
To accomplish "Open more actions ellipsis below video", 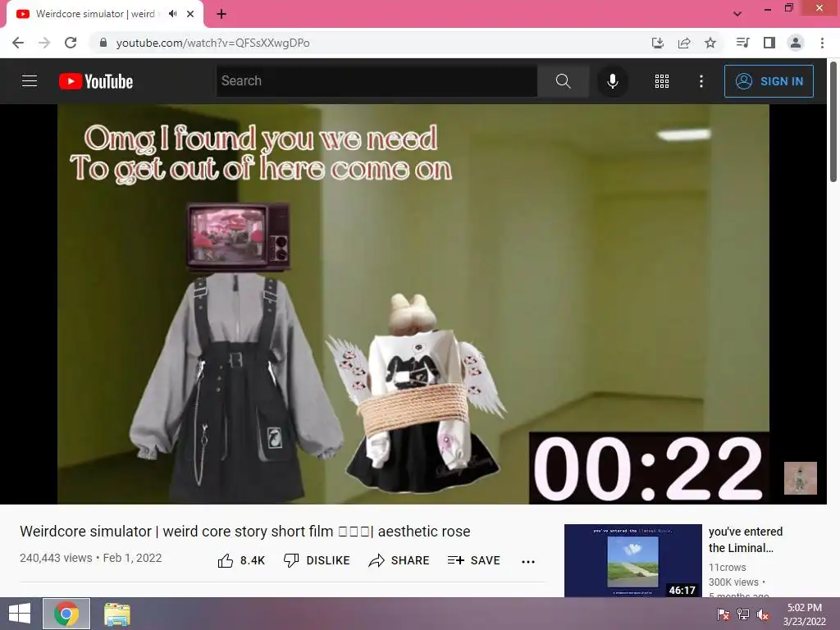I will [x=528, y=561].
